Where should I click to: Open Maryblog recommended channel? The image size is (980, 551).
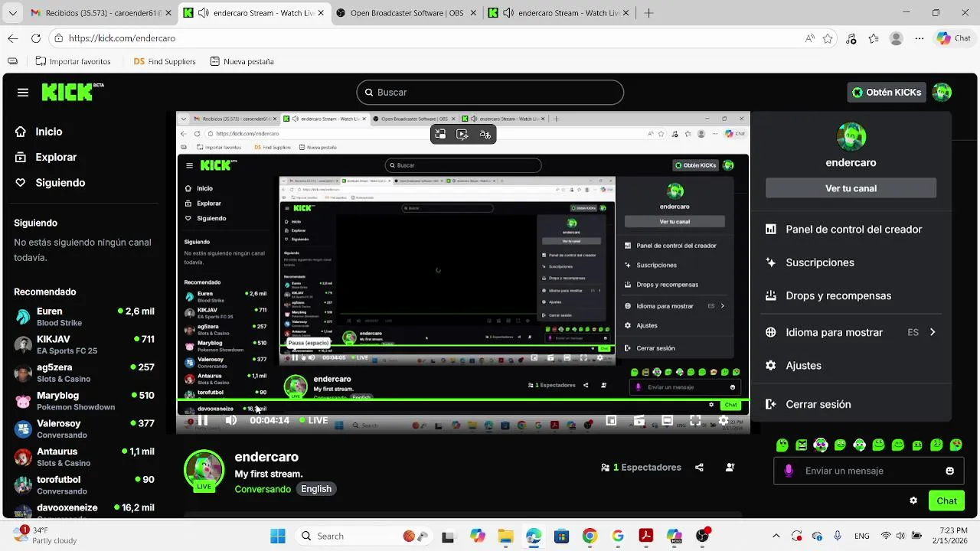point(85,401)
